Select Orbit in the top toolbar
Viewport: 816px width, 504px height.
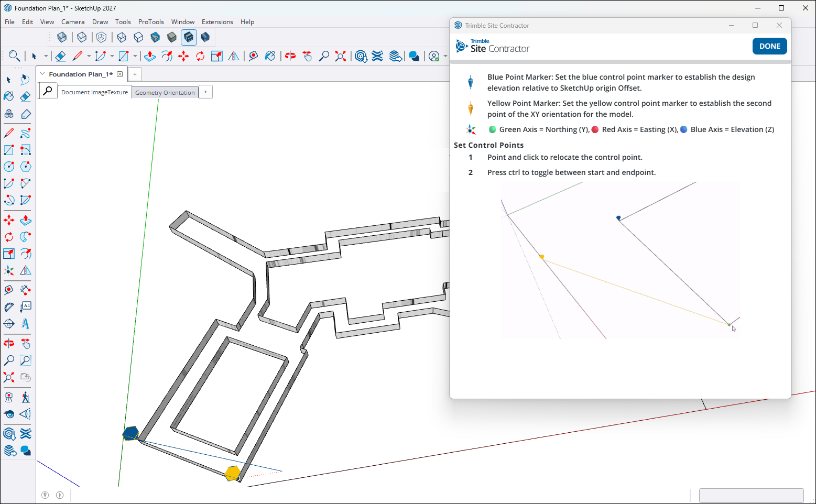[x=290, y=56]
